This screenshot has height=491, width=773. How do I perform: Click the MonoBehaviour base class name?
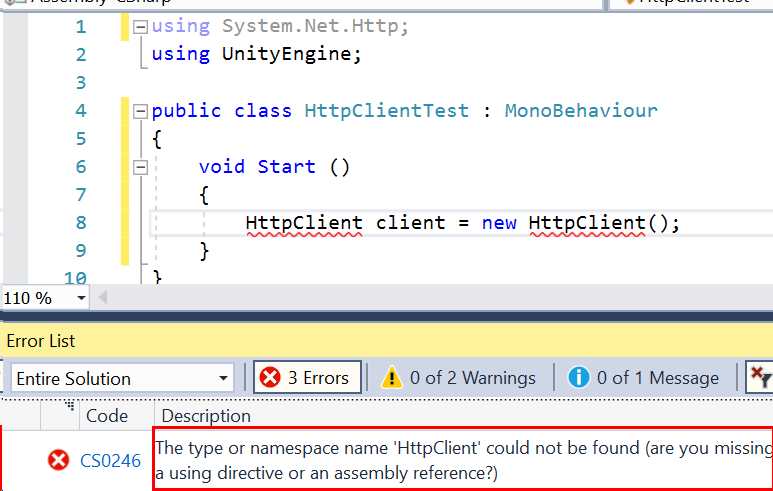[x=581, y=111]
